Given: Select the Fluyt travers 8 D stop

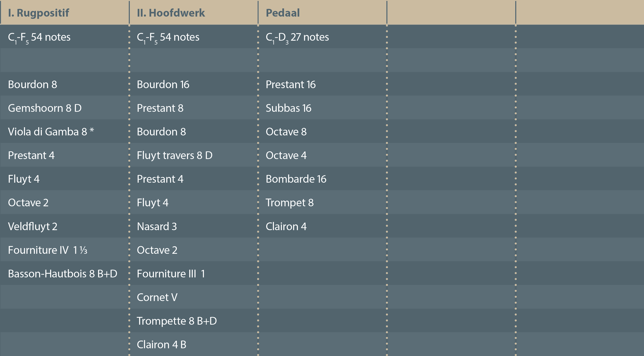Looking at the screenshot, I should pyautogui.click(x=175, y=155).
